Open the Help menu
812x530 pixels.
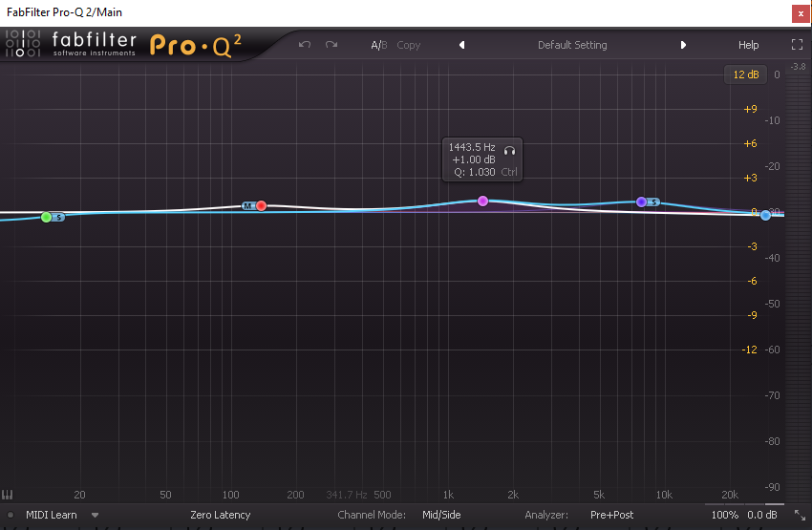(748, 45)
